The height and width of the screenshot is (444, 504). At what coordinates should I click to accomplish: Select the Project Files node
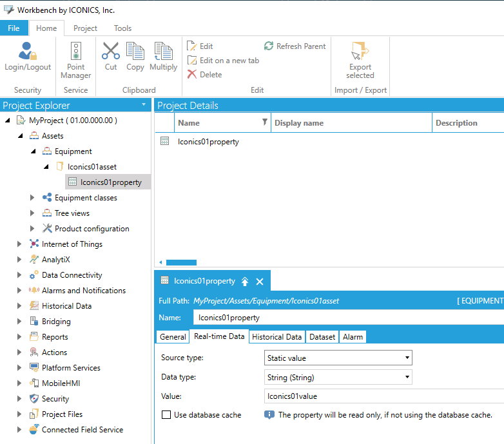(x=62, y=414)
